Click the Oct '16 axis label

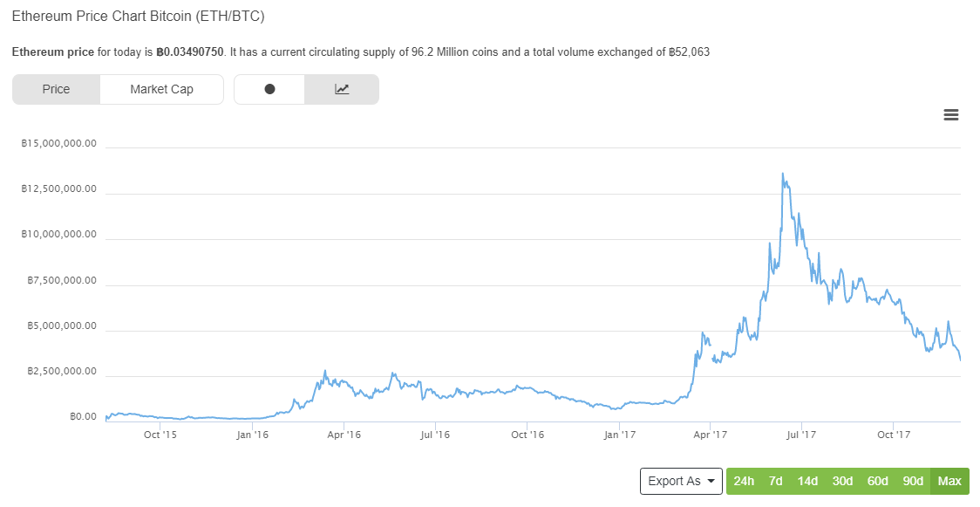(527, 435)
